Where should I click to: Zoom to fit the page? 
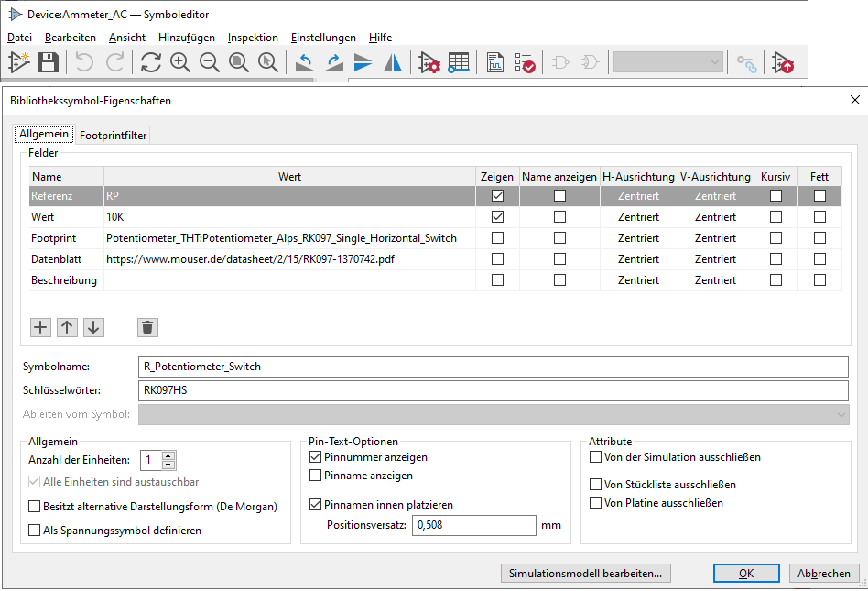point(239,62)
